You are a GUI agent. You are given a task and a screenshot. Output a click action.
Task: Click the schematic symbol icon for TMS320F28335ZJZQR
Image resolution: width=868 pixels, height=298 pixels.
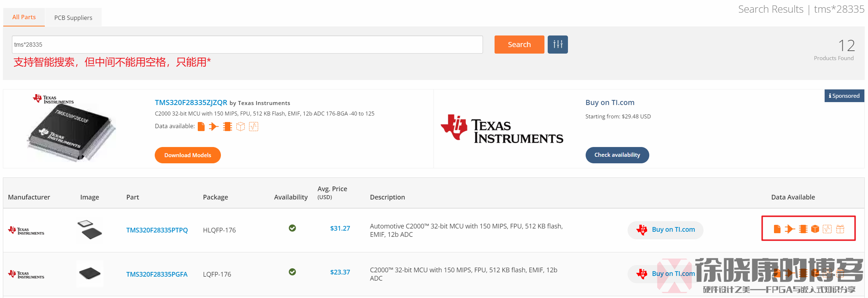(x=214, y=126)
